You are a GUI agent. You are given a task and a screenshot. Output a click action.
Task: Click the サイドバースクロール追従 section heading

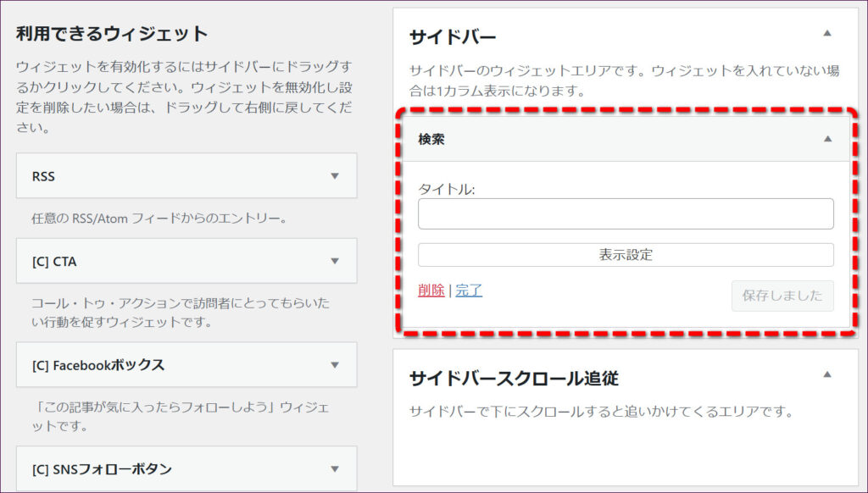[519, 377]
